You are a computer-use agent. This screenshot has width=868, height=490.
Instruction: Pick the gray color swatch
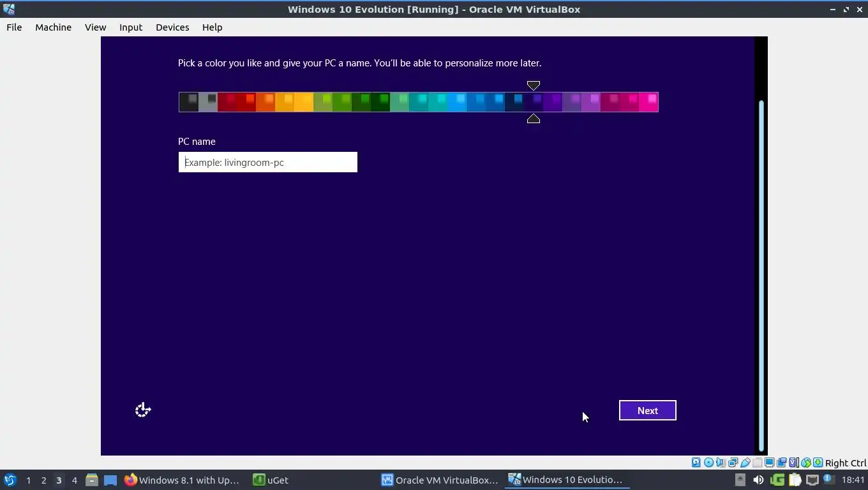[208, 102]
